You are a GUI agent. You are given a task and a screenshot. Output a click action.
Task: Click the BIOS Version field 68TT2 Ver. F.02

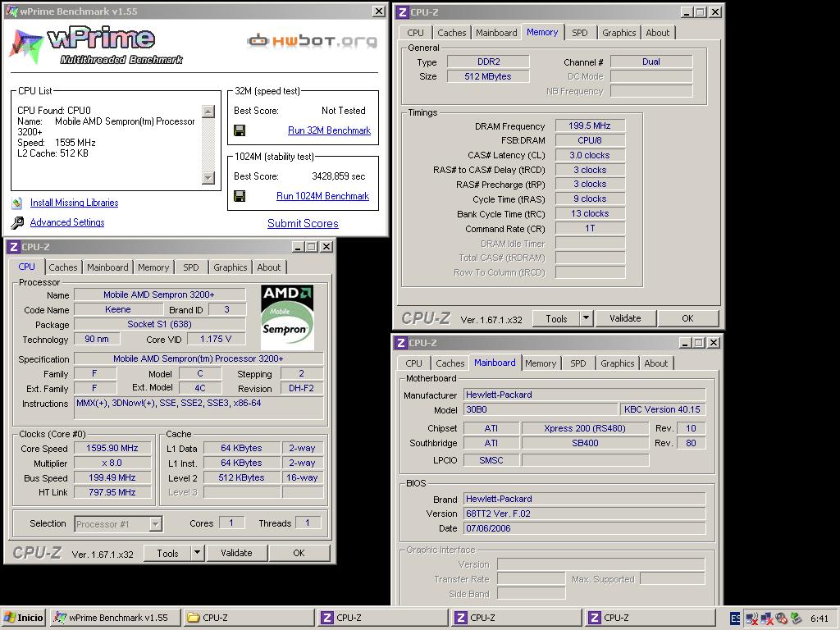pyautogui.click(x=584, y=514)
